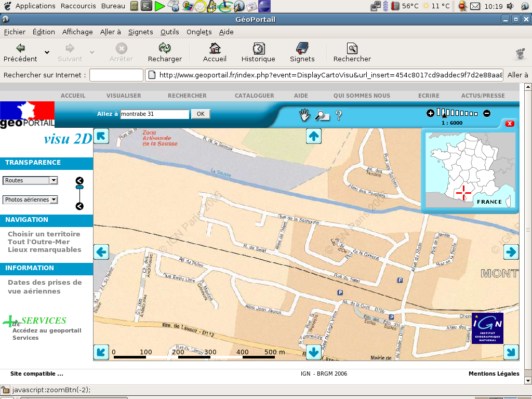Focus the Rechercher sur Internet field
The image size is (532, 399).
pyautogui.click(x=116, y=75)
